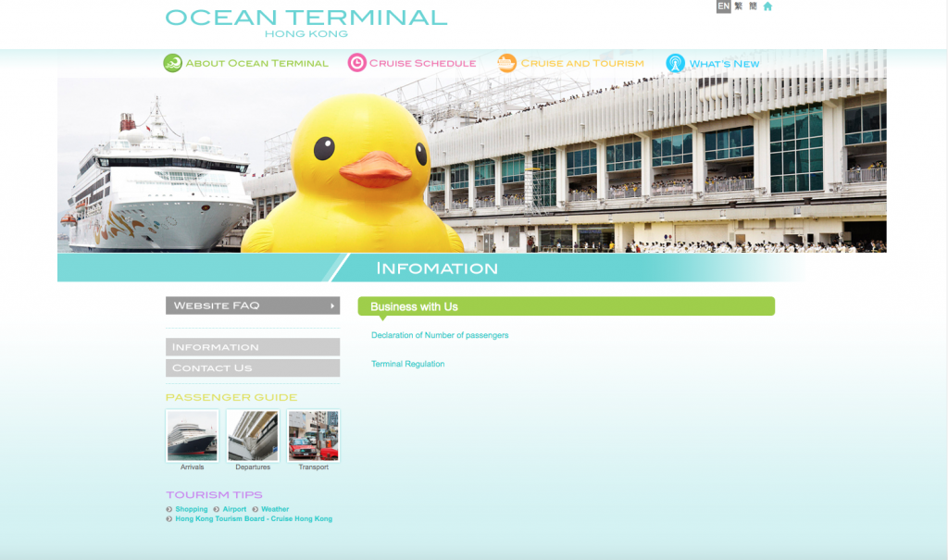Open the Transport passenger guide thumbnail

coord(313,436)
